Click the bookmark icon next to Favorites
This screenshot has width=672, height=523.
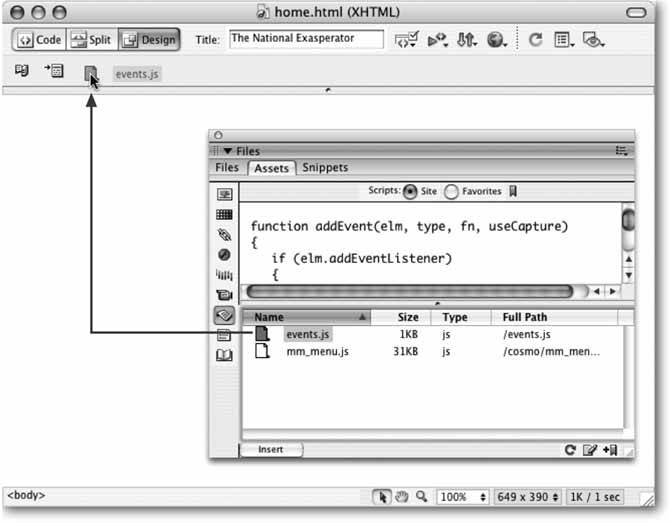click(x=513, y=191)
